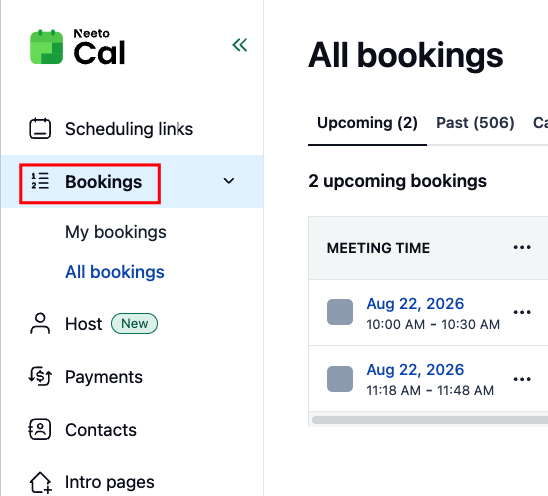Open Aug 22, 2026 10:00 AM booking link
This screenshot has width=548, height=496.
415,304
